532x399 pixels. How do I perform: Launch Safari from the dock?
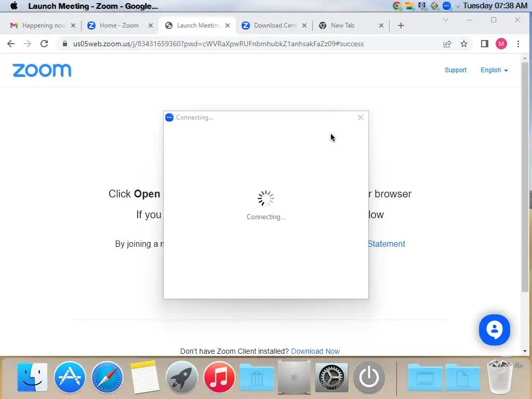tap(107, 377)
